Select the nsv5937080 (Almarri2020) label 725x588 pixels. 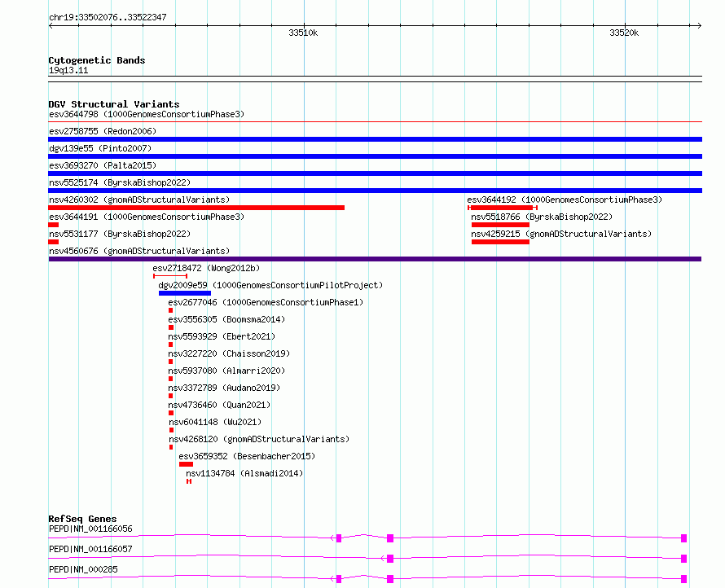click(x=226, y=371)
